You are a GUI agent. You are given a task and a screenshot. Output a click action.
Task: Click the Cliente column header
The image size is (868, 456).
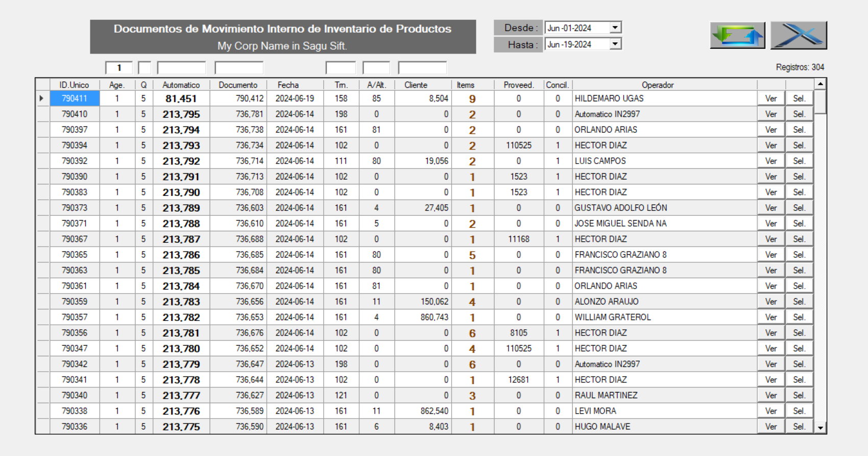click(416, 85)
